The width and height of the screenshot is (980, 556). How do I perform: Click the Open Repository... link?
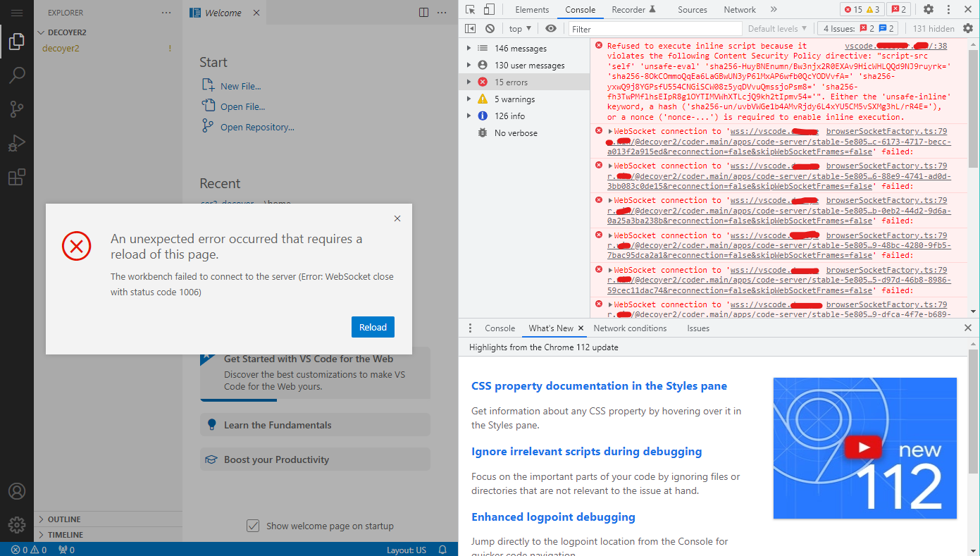pos(257,127)
